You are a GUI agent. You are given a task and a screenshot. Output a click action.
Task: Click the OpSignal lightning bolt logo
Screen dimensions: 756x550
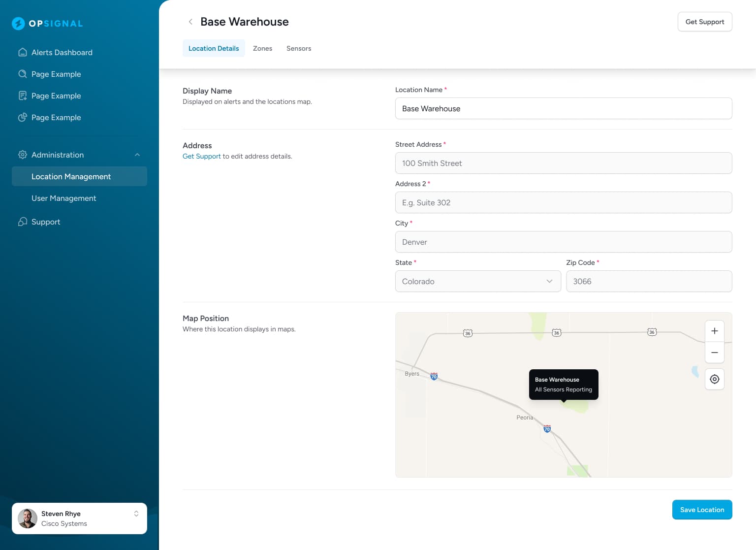click(x=18, y=23)
